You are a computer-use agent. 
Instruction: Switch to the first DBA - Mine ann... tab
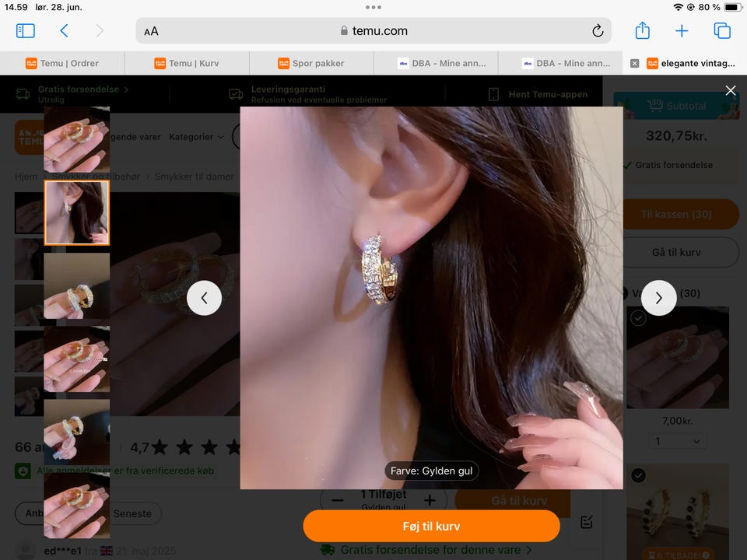[436, 63]
